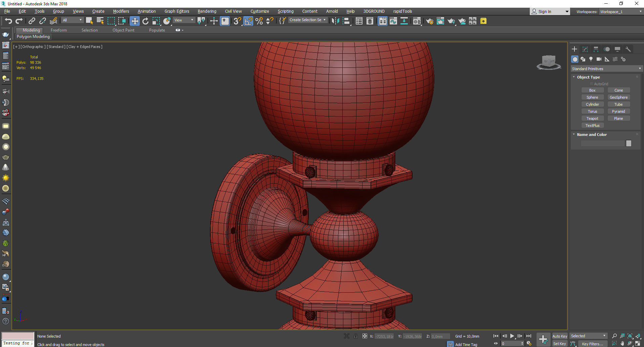The image size is (644, 347).
Task: Click Render in the Cloud icon
Action: click(x=462, y=21)
